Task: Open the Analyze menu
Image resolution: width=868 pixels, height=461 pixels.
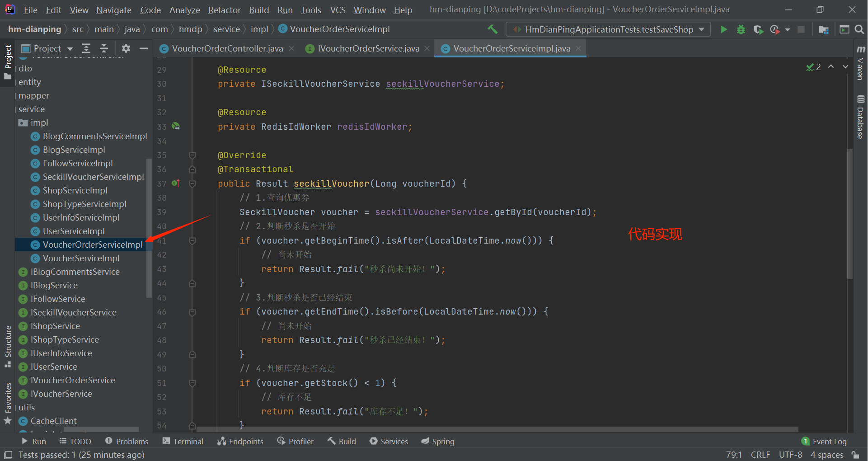Action: [184, 9]
